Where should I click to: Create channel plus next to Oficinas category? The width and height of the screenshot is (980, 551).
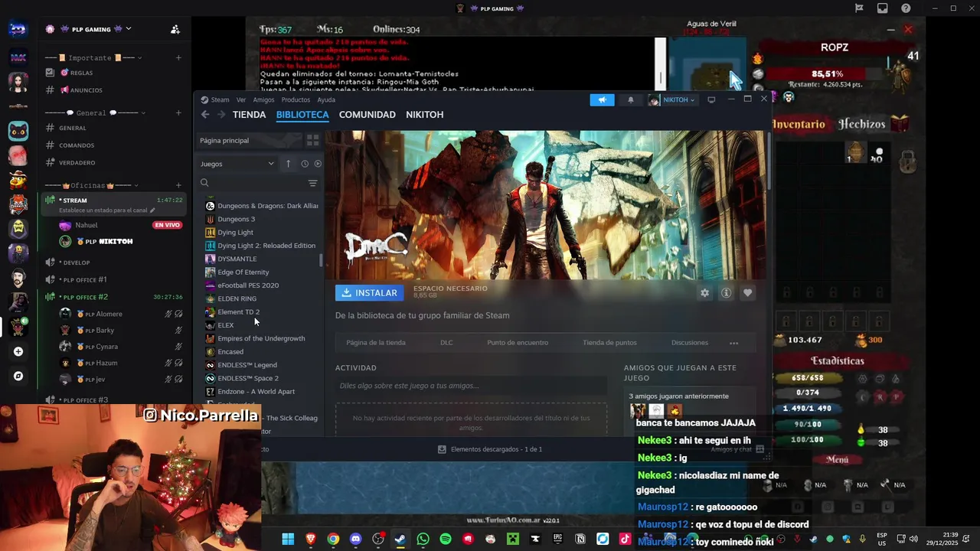click(x=178, y=185)
